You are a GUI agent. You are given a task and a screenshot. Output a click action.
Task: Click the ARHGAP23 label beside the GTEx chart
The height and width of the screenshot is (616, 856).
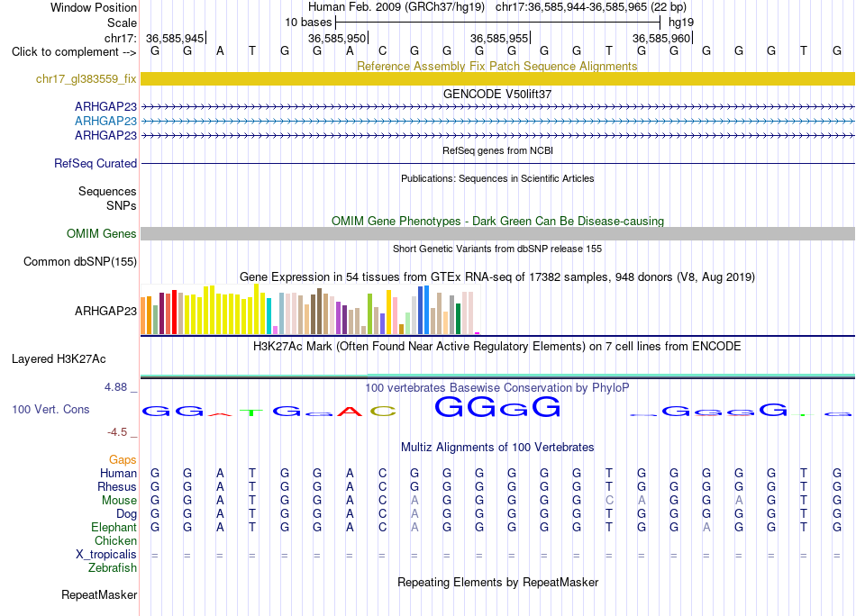106,311
